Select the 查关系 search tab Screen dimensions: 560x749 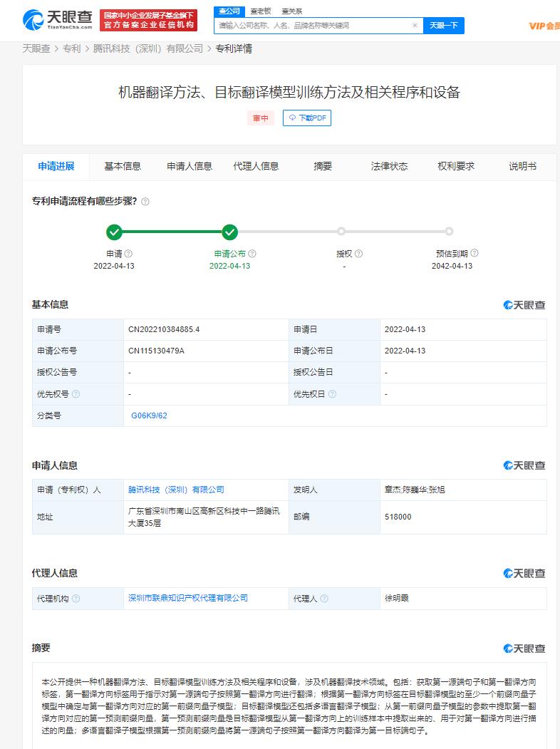pos(291,11)
